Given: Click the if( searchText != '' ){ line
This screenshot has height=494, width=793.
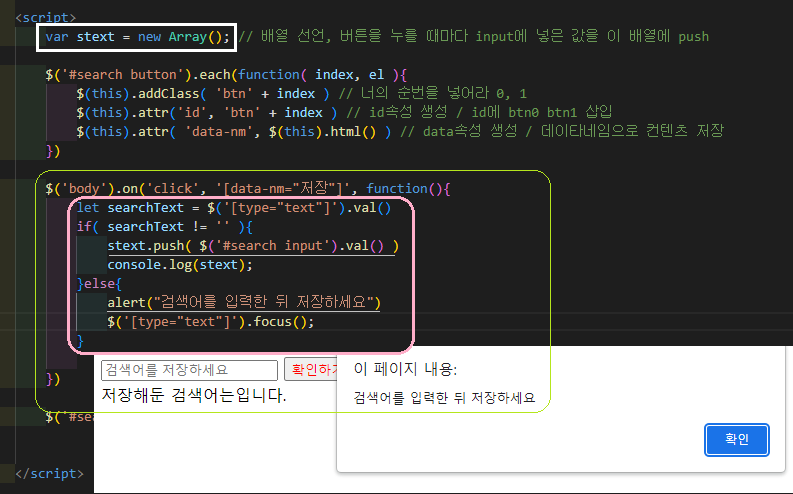Looking at the screenshot, I should click(164, 227).
